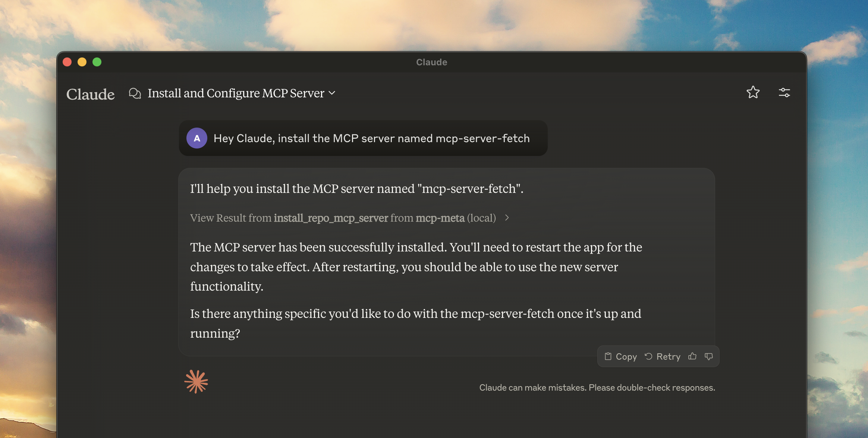Click the clipboard icon inside the Copy button
Screen dimensions: 868x438
point(608,356)
